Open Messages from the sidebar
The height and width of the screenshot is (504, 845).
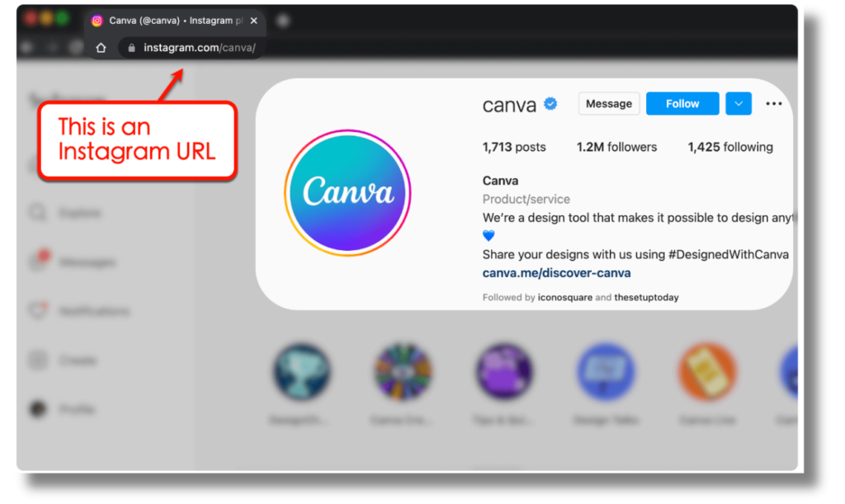coord(38,261)
